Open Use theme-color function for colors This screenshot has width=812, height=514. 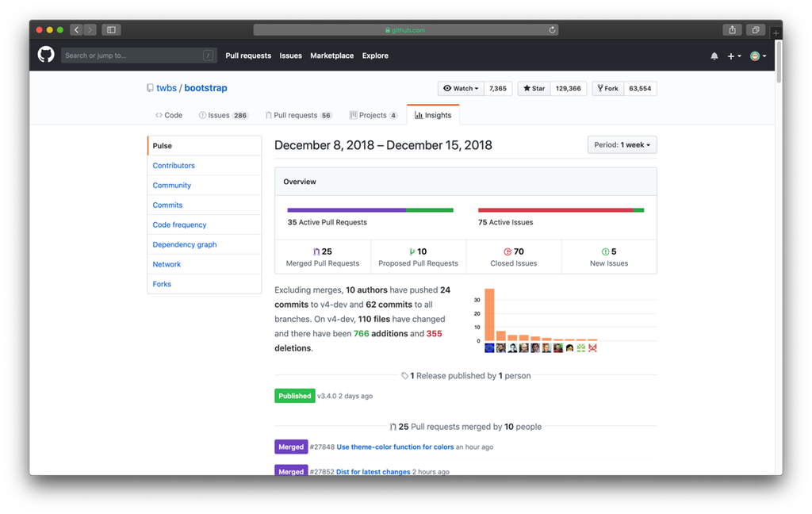tap(395, 447)
